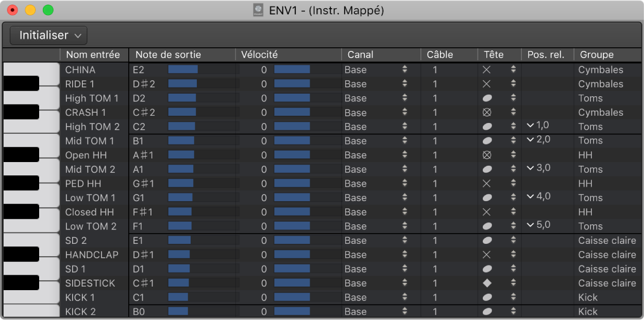
Task: Expand the relative position menu for Mid TOM 1
Action: tap(530, 140)
